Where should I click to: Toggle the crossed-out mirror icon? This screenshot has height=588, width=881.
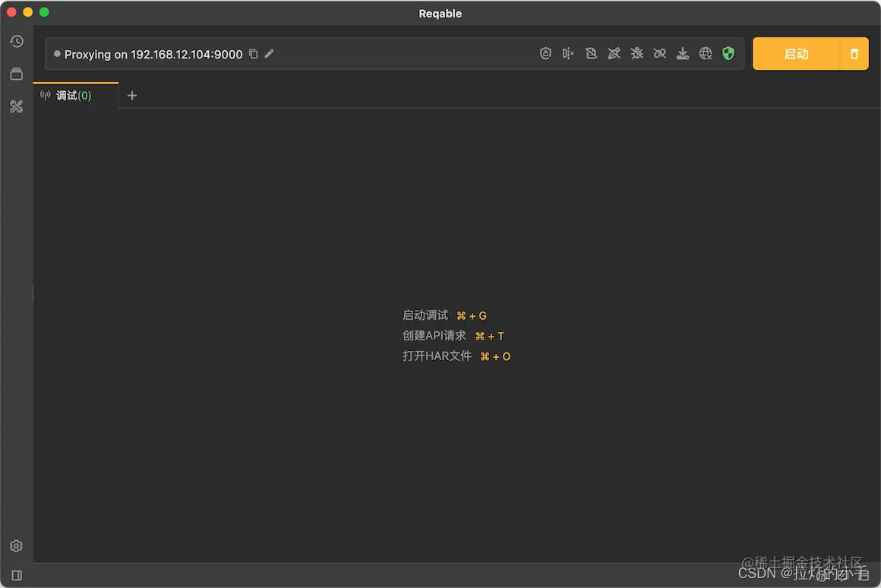click(x=568, y=53)
